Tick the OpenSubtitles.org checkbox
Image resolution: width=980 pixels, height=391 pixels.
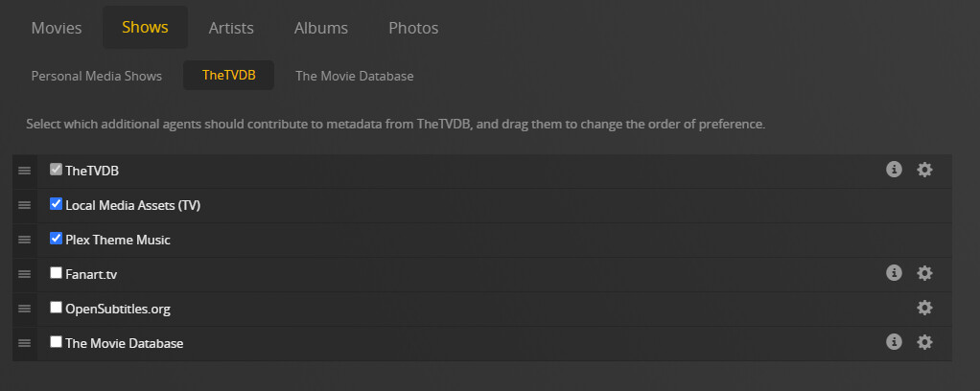tap(56, 308)
